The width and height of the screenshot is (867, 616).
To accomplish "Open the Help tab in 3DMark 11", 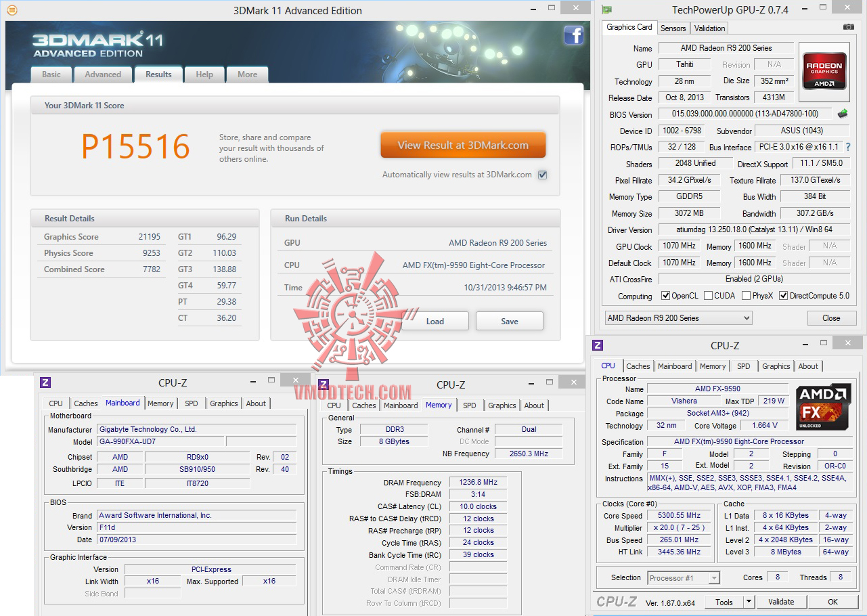I will [x=204, y=74].
